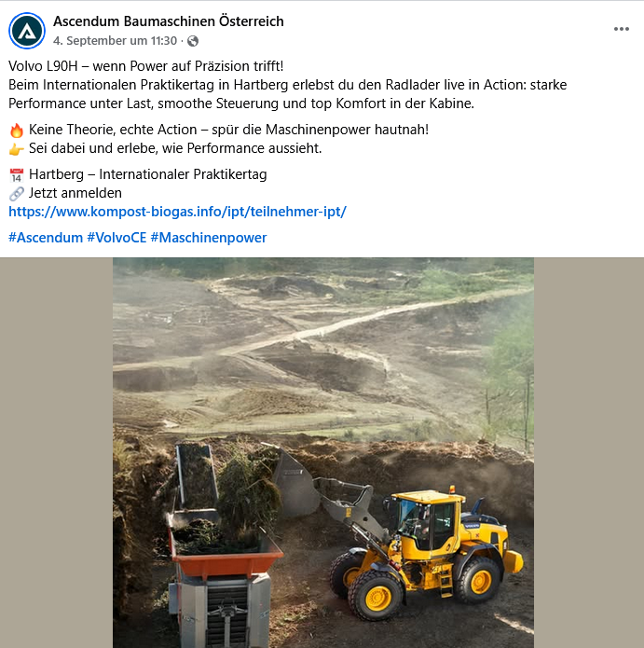The image size is (644, 648).
Task: Click the gray margin right of the photo
Action: pyautogui.click(x=589, y=452)
